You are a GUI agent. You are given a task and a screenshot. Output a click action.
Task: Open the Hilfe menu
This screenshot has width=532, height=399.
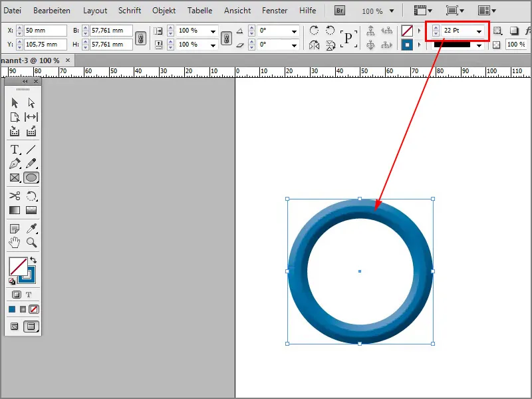pyautogui.click(x=307, y=11)
